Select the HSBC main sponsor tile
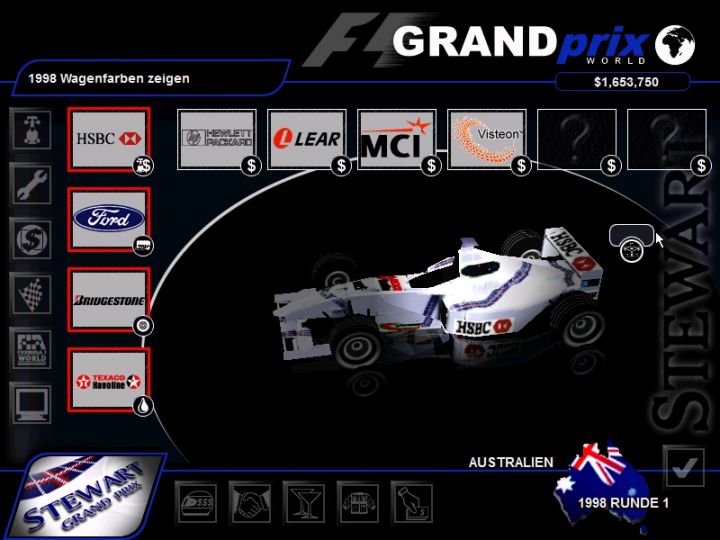The width and height of the screenshot is (720, 540). 107,138
